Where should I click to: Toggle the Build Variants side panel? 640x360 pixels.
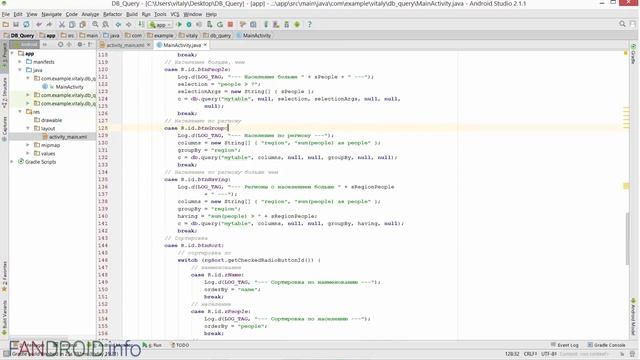pyautogui.click(x=4, y=318)
